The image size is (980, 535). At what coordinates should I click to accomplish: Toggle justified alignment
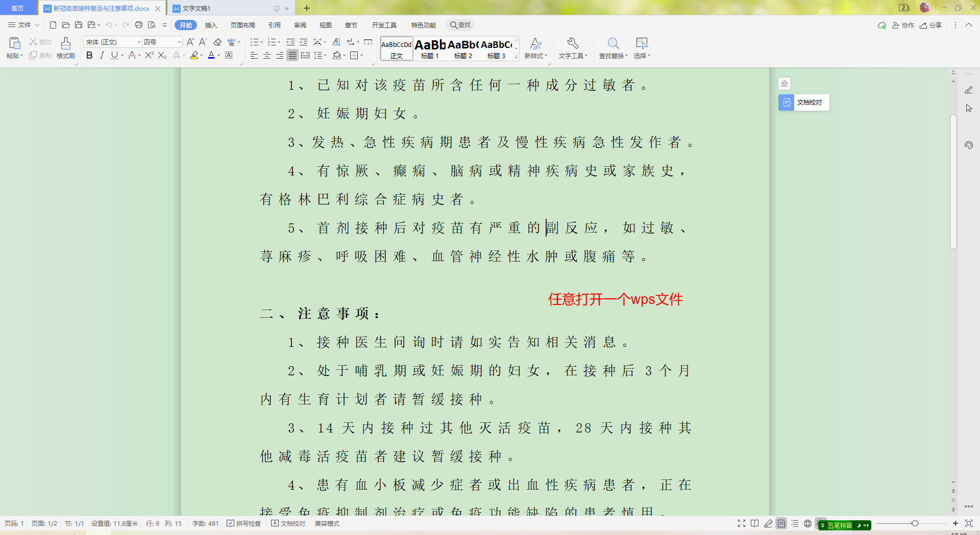tap(292, 55)
